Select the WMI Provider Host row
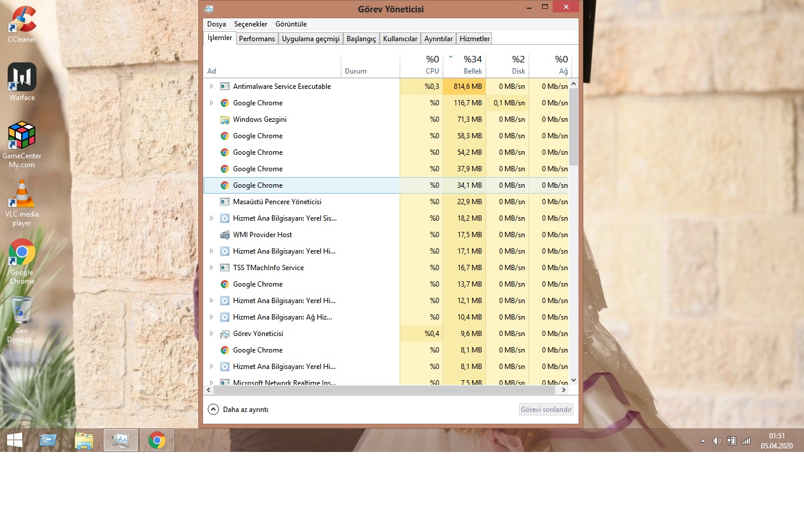The image size is (804, 532). [x=386, y=235]
